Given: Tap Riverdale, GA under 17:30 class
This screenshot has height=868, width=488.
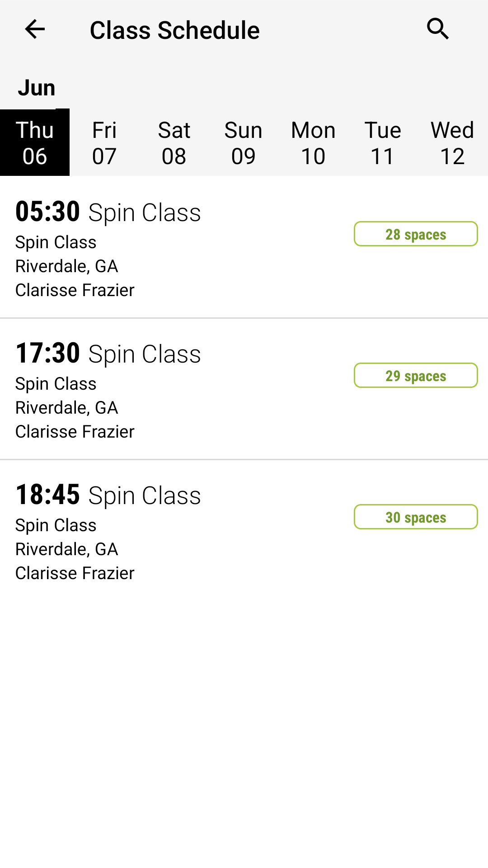Looking at the screenshot, I should [67, 408].
